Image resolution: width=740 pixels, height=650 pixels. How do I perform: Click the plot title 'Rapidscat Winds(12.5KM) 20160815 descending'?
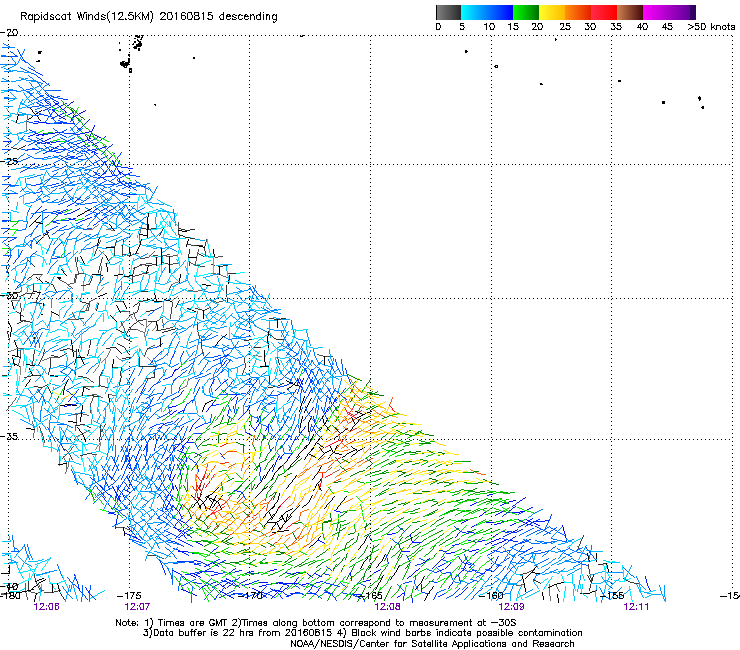pyautogui.click(x=149, y=17)
